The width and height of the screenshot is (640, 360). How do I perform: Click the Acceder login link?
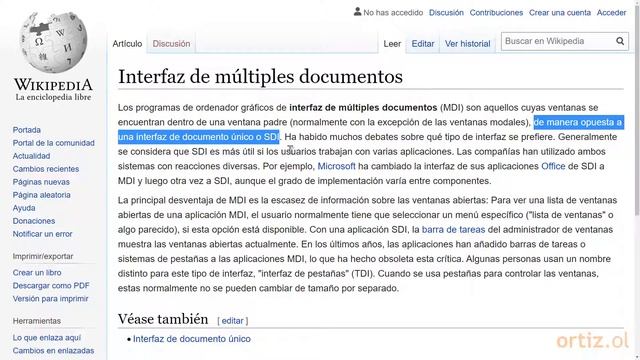tap(611, 13)
